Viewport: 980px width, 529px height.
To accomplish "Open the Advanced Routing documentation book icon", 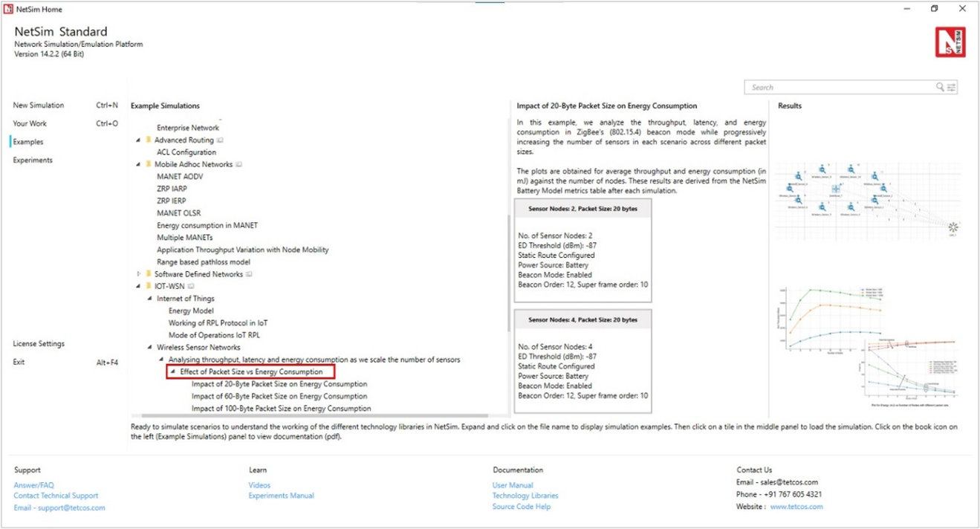I will point(220,140).
